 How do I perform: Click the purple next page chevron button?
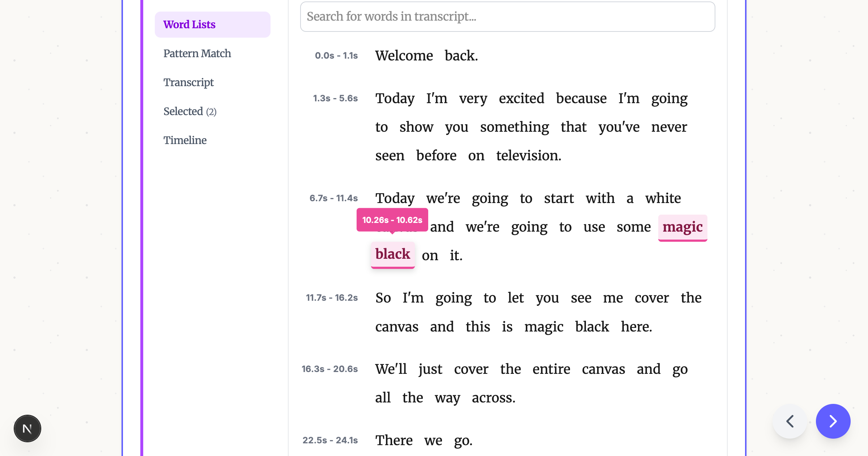pyautogui.click(x=833, y=421)
